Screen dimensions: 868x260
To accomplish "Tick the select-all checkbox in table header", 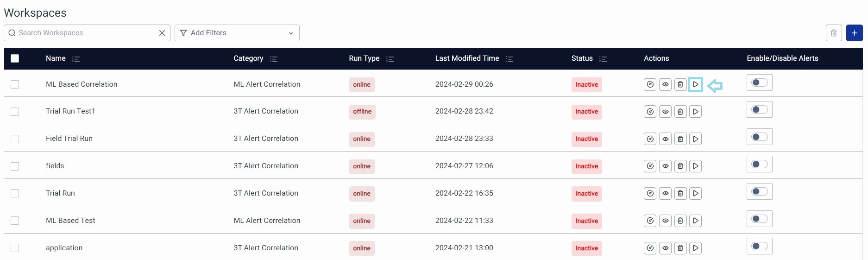I will (x=15, y=58).
